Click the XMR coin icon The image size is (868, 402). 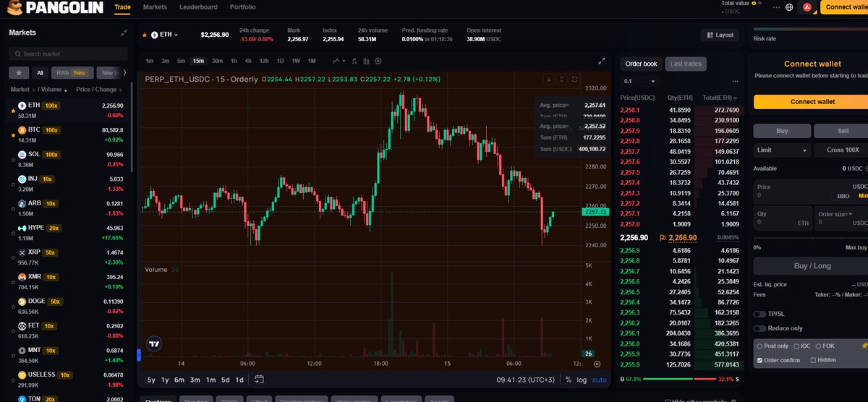click(22, 277)
